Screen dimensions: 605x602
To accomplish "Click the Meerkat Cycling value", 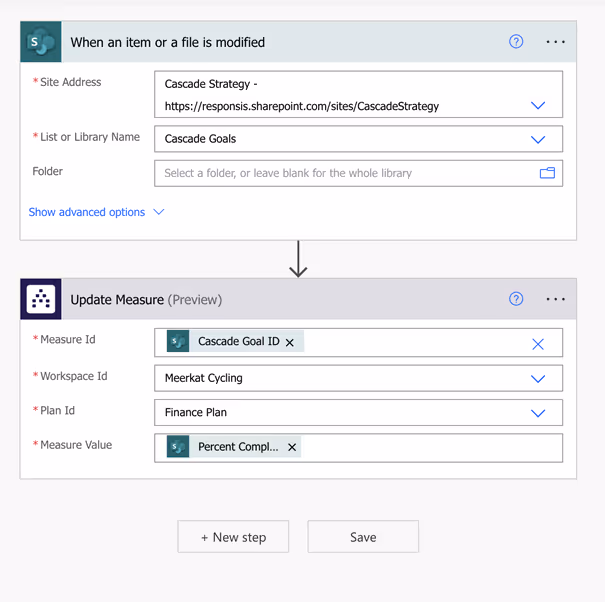I will pos(204,378).
